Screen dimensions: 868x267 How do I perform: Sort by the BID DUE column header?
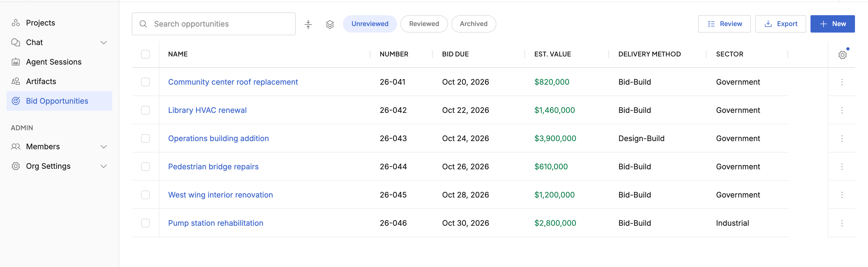pyautogui.click(x=455, y=54)
